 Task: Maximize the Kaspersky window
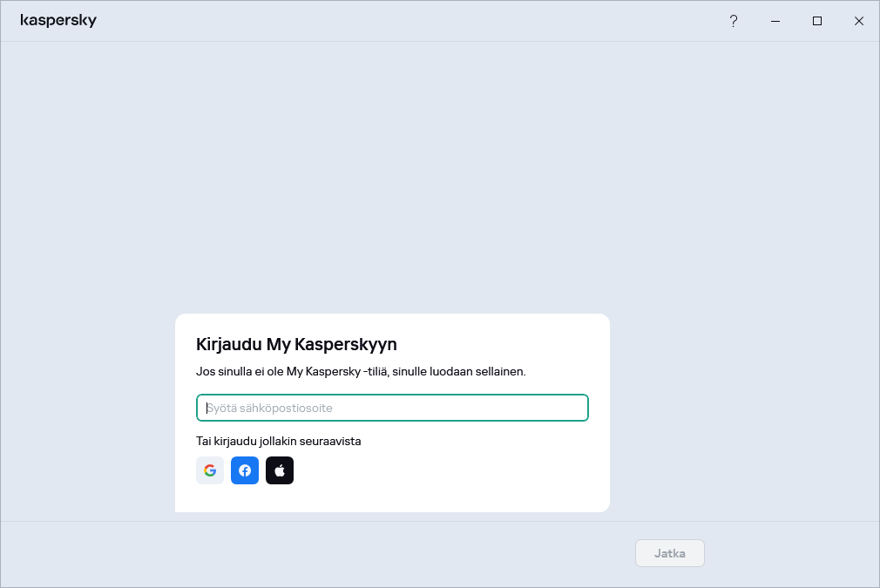(817, 21)
